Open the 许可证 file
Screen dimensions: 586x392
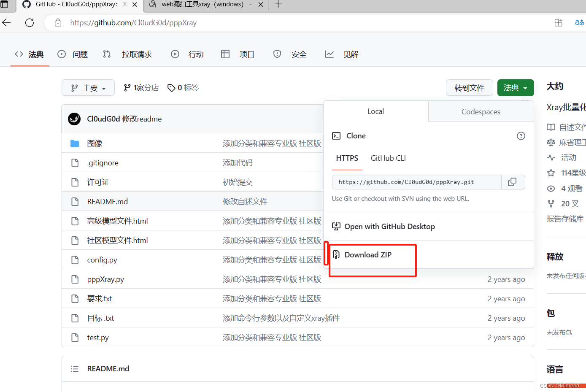coord(98,182)
